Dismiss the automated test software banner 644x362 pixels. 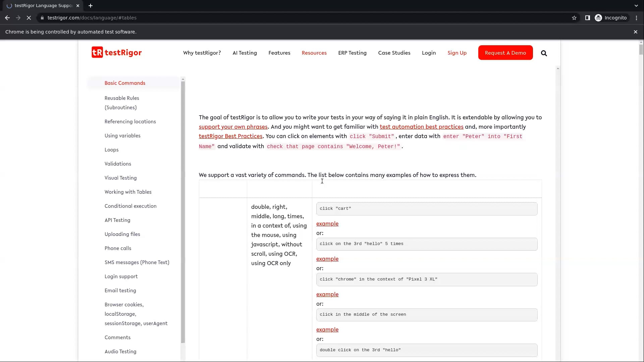[x=635, y=32]
